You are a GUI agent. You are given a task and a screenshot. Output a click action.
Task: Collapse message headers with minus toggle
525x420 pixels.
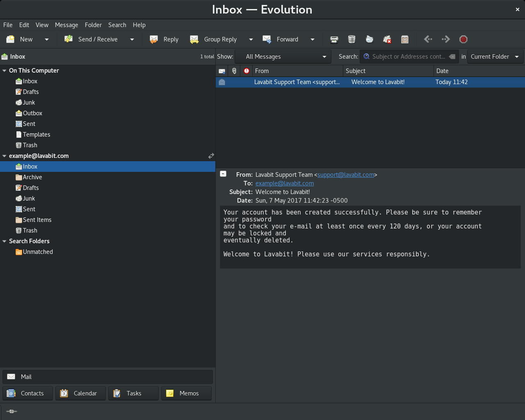click(x=223, y=173)
